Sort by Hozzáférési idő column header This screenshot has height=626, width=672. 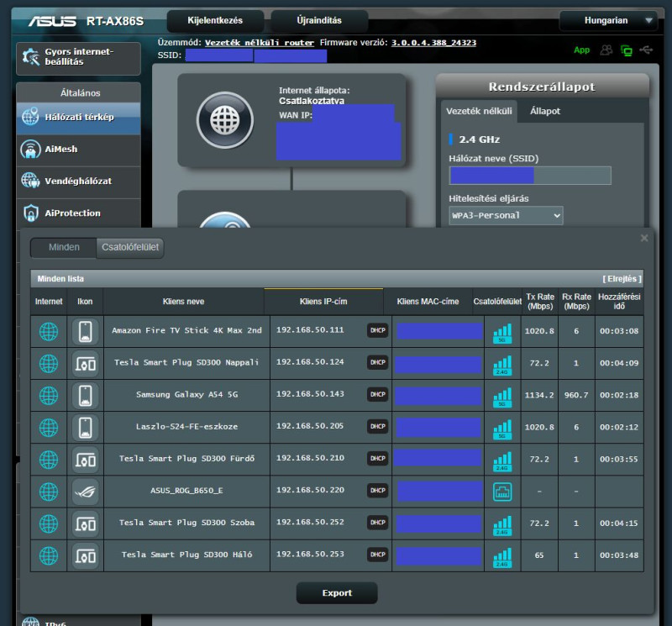pyautogui.click(x=619, y=302)
